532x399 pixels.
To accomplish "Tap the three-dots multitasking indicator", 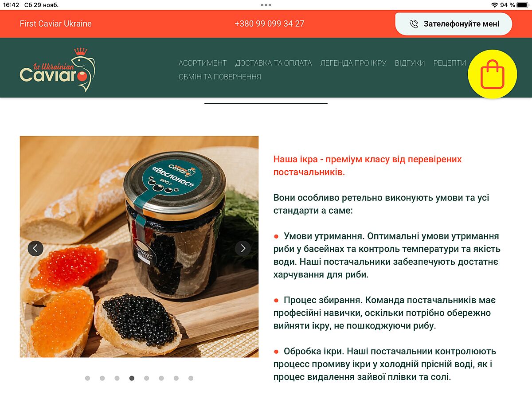I will tap(266, 5).
